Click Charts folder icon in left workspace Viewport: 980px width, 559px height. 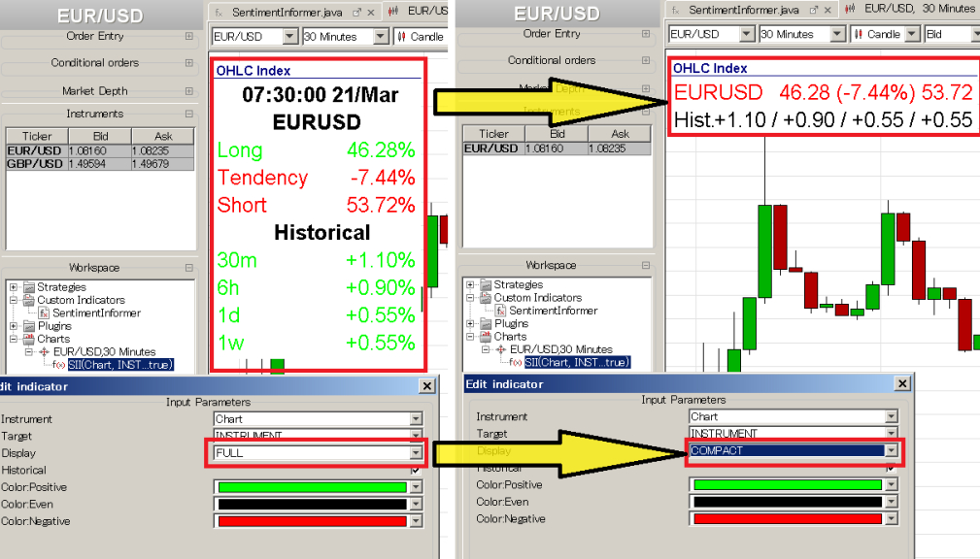click(x=29, y=339)
